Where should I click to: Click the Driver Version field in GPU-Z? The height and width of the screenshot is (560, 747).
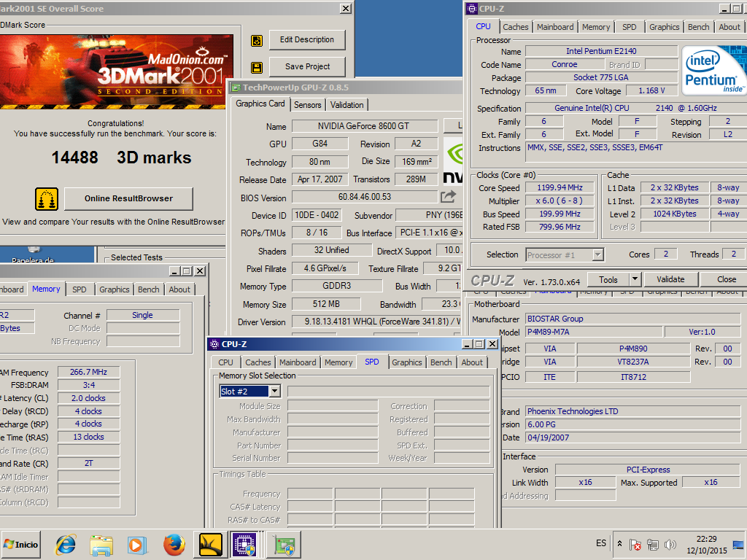377,322
